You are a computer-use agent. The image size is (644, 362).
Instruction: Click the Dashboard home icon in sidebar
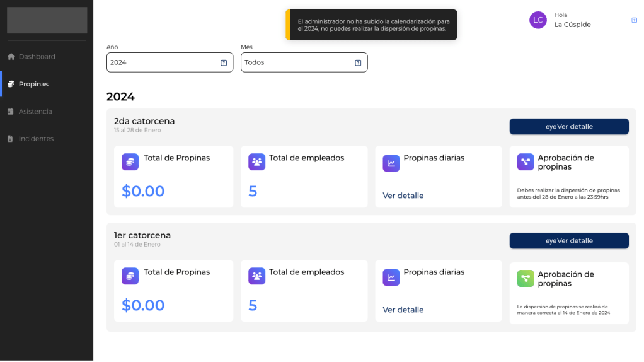click(11, 57)
